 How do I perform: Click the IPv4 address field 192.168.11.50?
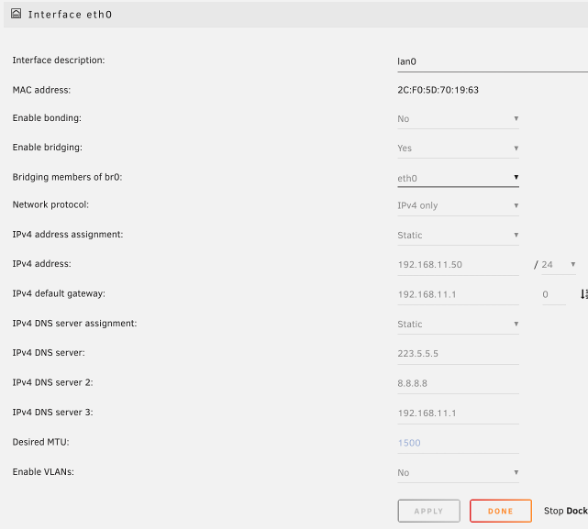[458, 265]
